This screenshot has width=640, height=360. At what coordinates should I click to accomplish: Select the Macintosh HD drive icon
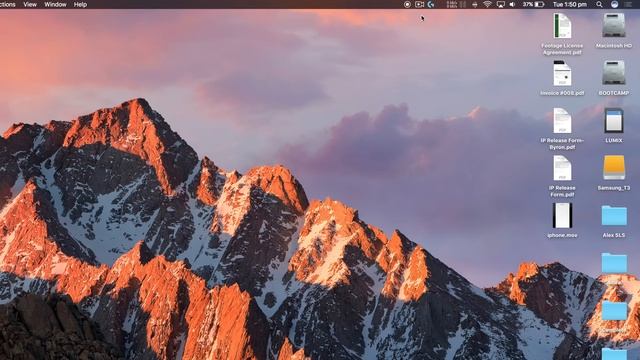[613, 26]
